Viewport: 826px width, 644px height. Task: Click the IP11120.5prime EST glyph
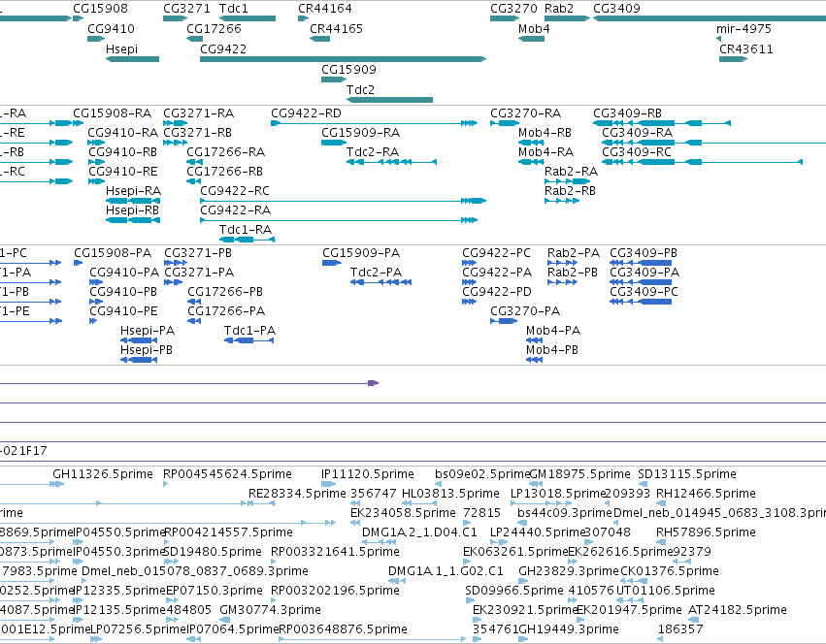[328, 484]
